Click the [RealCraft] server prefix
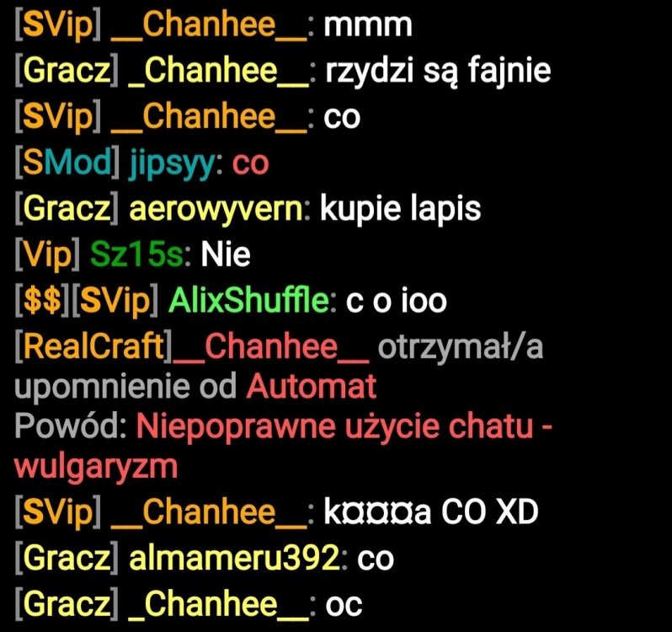The width and height of the screenshot is (672, 632). [x=93, y=347]
